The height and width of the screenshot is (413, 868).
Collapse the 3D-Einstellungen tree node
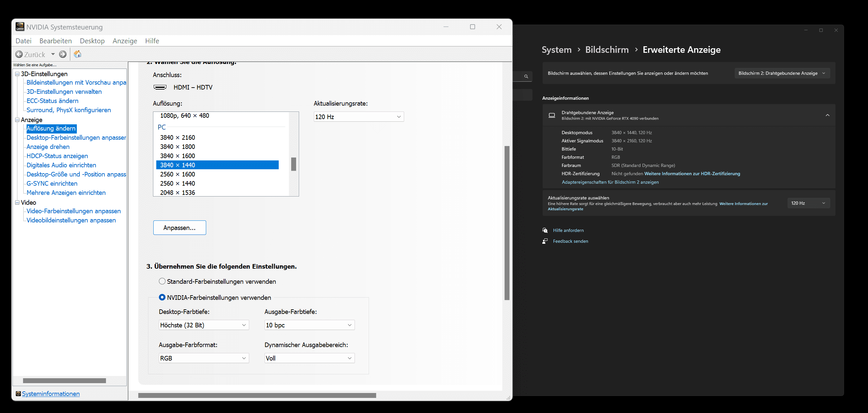(x=17, y=74)
